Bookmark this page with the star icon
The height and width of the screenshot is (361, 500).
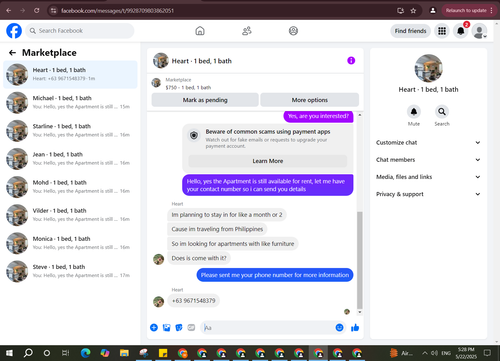413,10
